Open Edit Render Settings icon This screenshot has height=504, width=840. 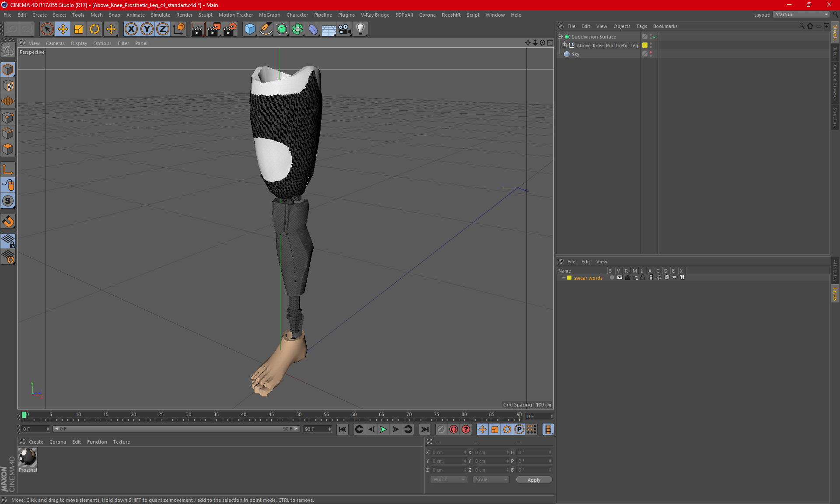pos(230,29)
